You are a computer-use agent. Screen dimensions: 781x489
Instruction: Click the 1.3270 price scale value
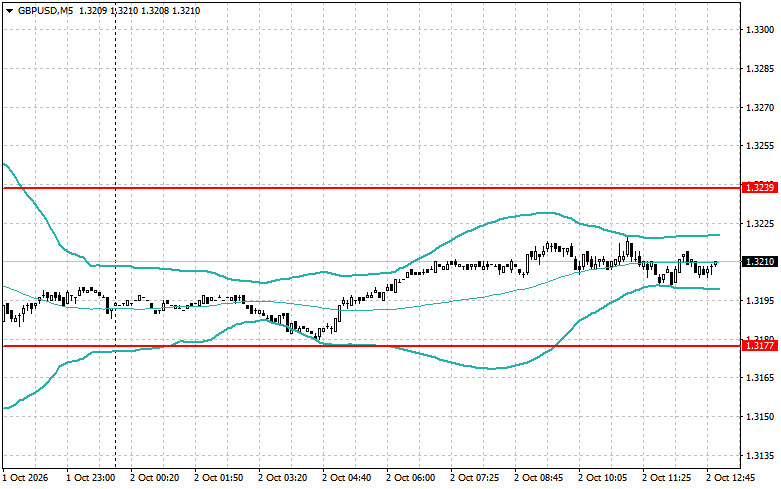[760, 107]
